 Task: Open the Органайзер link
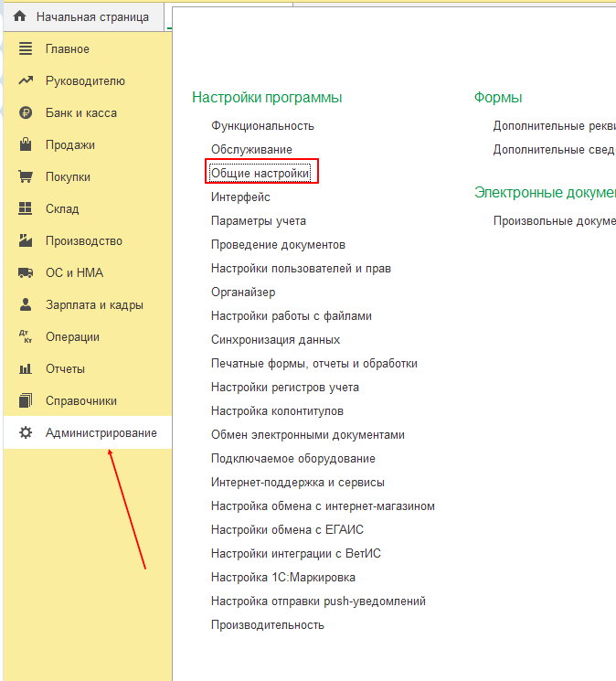243,293
